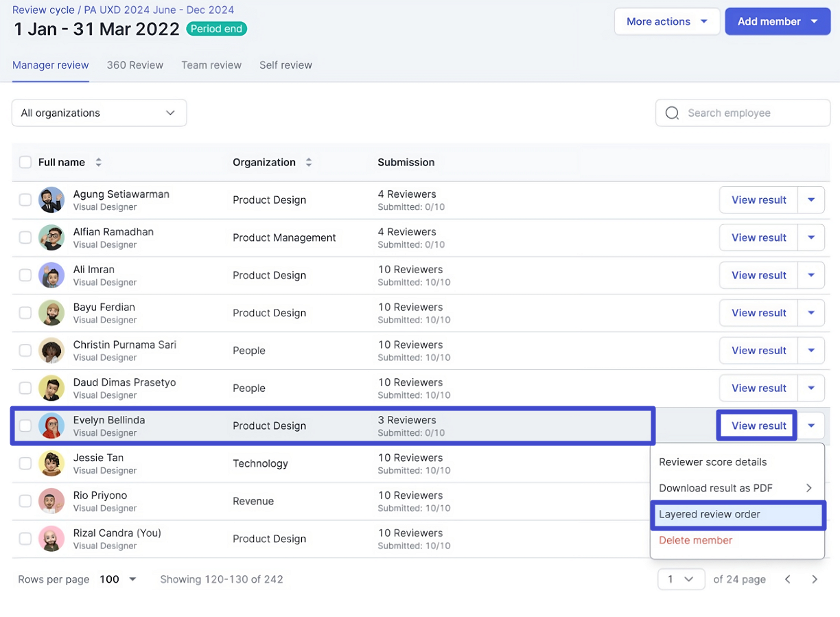
Task: View result for Alfian Ramadhan
Action: coord(758,237)
